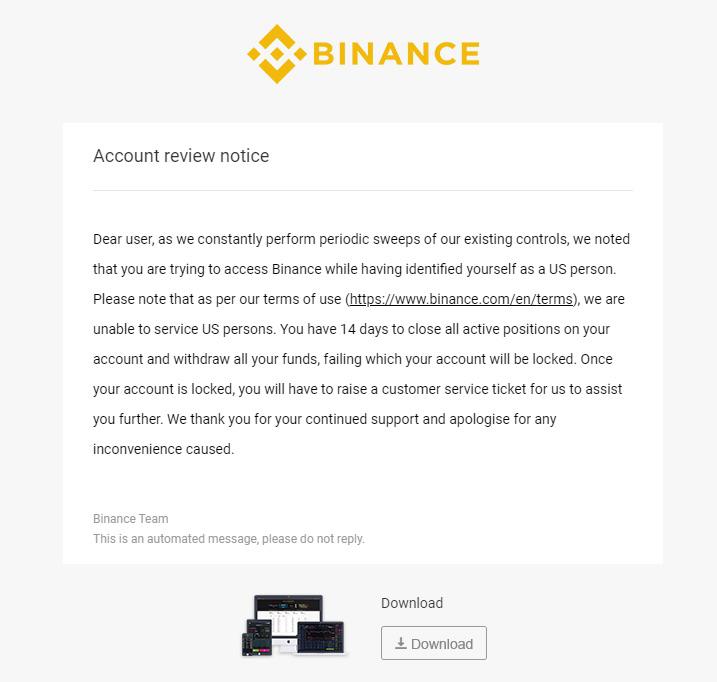Click the 'This is an automated message' line
This screenshot has width=717, height=682.
[x=229, y=539]
